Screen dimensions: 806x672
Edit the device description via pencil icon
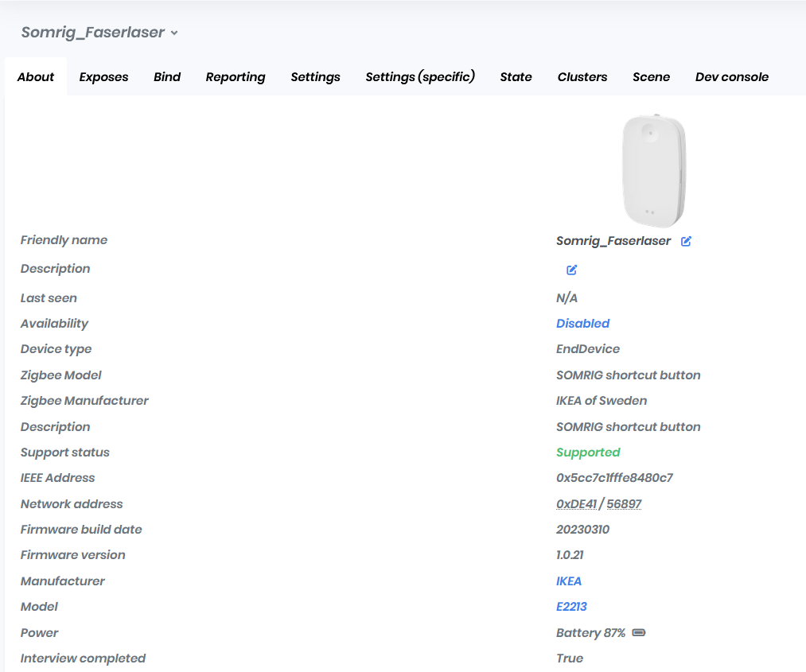point(571,270)
